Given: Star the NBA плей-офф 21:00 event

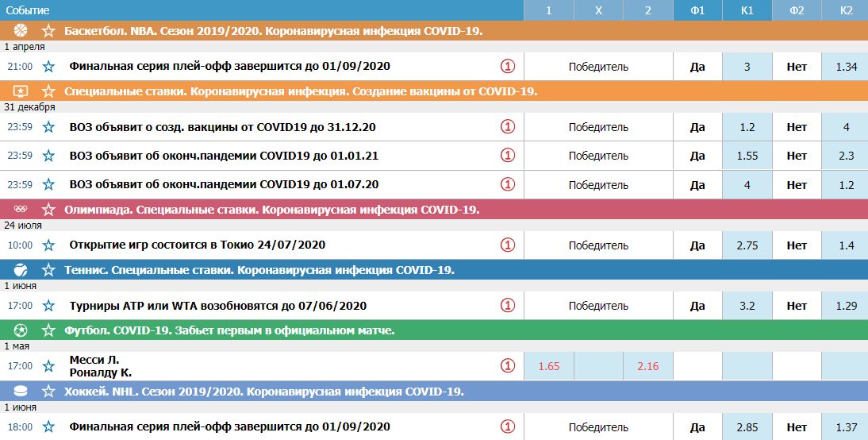Looking at the screenshot, I should pyautogui.click(x=48, y=67).
